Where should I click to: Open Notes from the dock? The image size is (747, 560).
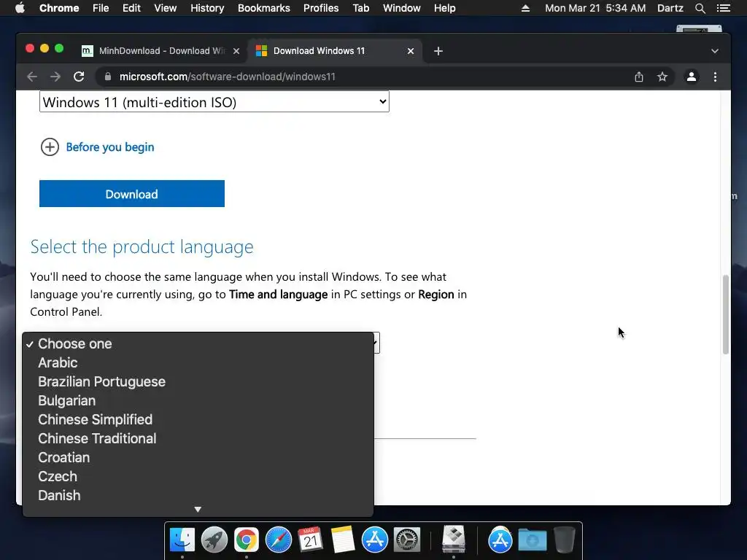click(x=343, y=540)
